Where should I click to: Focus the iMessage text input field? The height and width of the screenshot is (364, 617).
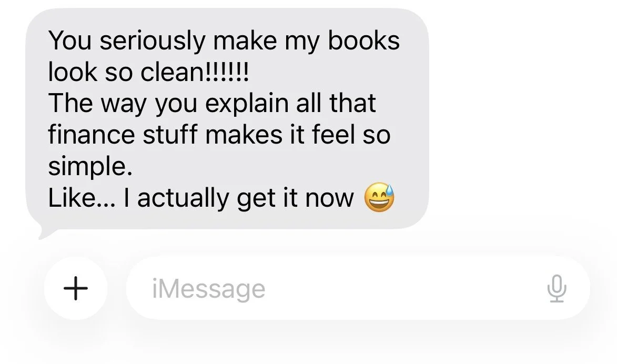click(358, 288)
